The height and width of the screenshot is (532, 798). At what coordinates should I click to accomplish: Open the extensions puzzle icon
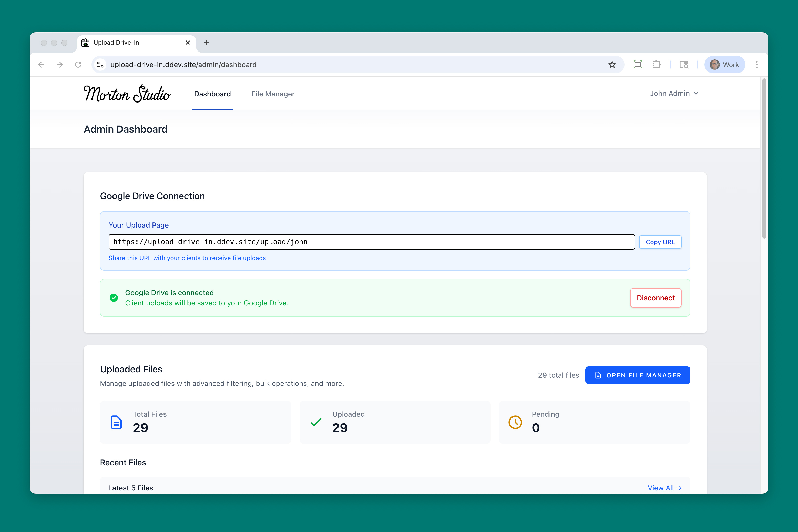[x=656, y=65]
